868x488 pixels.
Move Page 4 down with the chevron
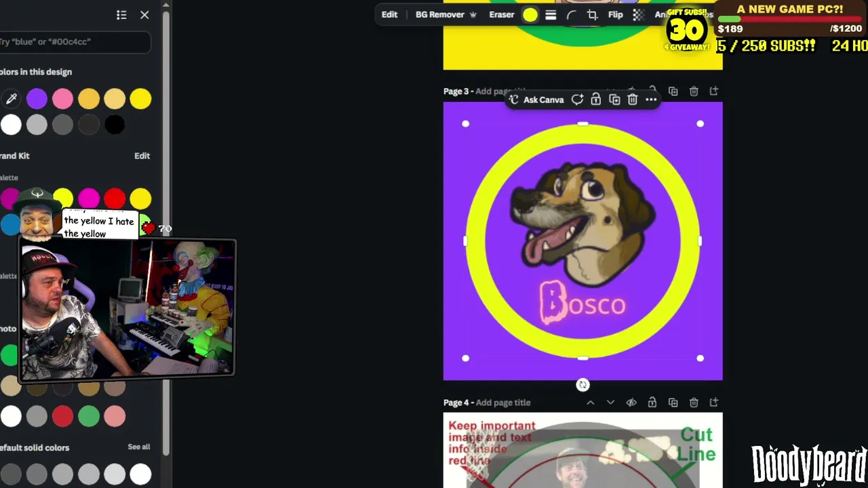[610, 403]
